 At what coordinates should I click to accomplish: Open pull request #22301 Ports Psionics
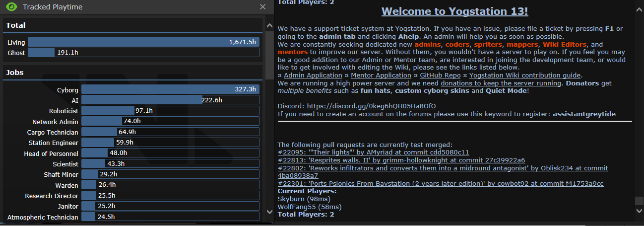(x=441, y=184)
